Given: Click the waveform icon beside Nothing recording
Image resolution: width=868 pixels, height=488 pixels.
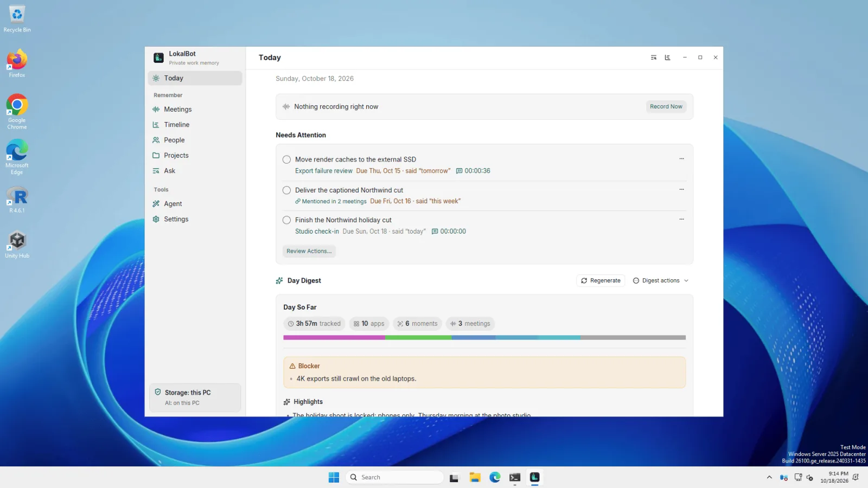Looking at the screenshot, I should coord(286,107).
